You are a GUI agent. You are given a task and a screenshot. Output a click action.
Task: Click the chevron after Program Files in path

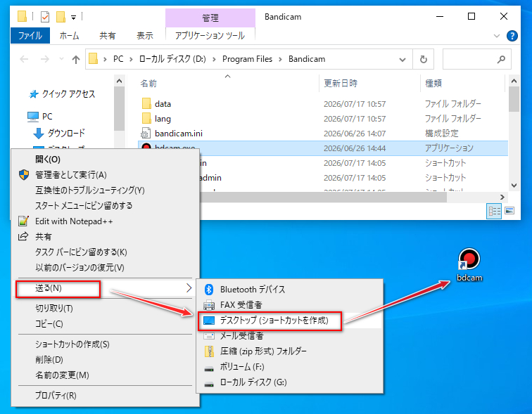click(280, 59)
